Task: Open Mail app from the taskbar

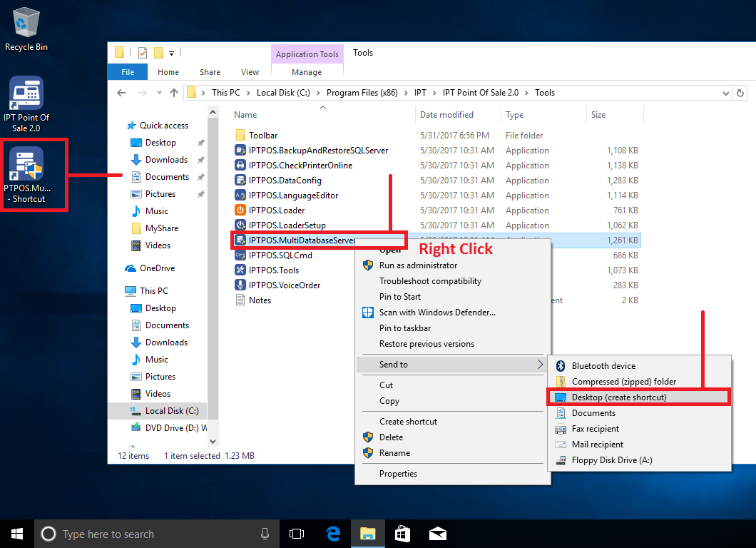Action: [438, 534]
